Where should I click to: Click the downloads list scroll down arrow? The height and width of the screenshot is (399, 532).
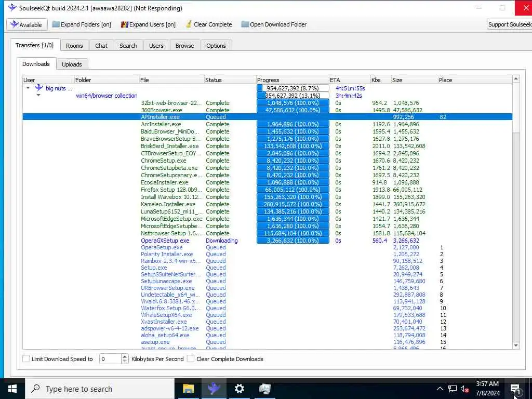pos(516,345)
